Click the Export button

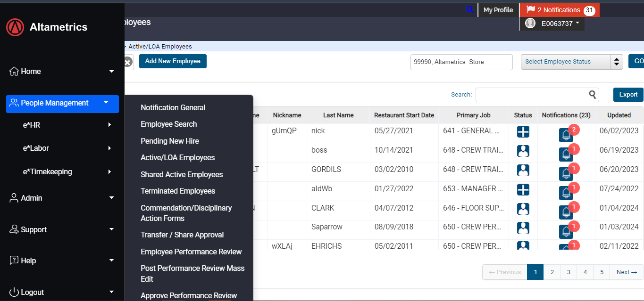pyautogui.click(x=628, y=95)
